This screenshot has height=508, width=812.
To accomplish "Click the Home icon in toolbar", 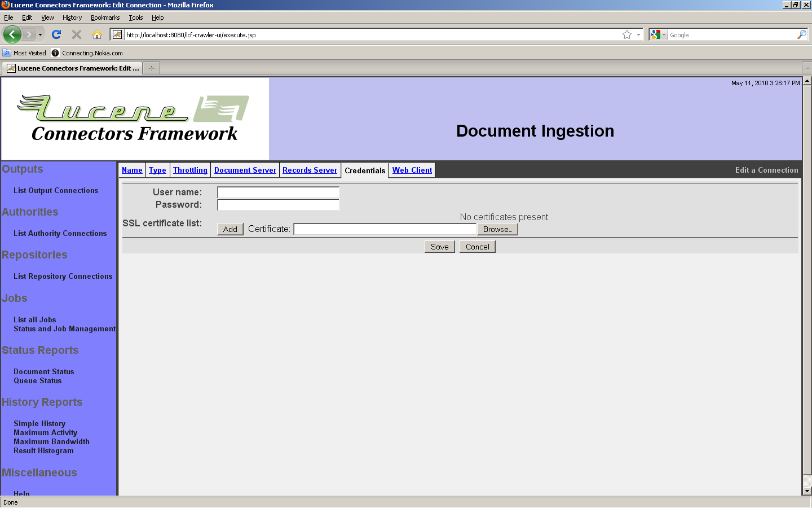I will (x=97, y=34).
